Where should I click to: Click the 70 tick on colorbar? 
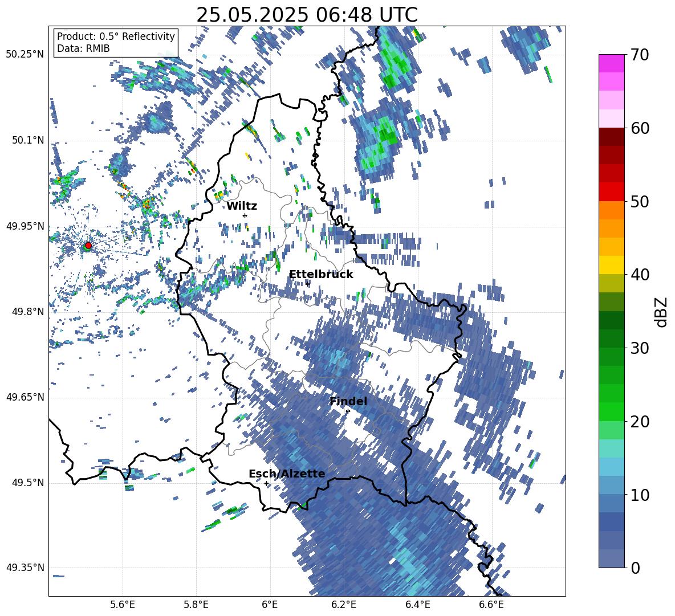(640, 55)
